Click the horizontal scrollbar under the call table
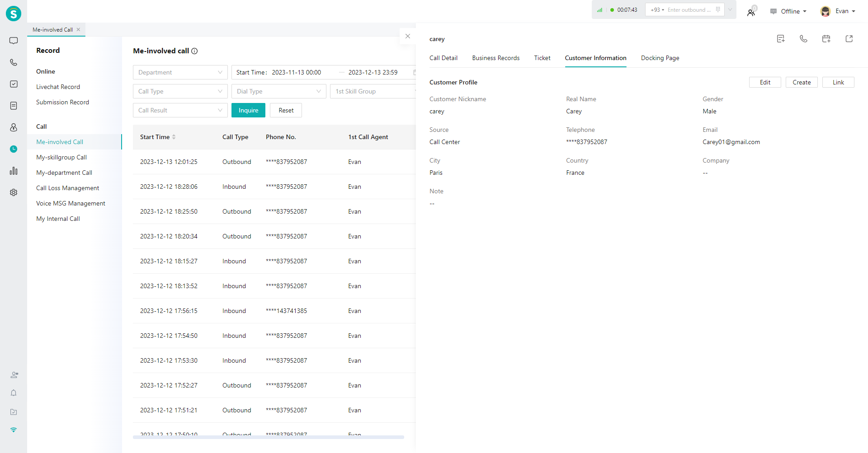The width and height of the screenshot is (868, 453). coord(268,437)
